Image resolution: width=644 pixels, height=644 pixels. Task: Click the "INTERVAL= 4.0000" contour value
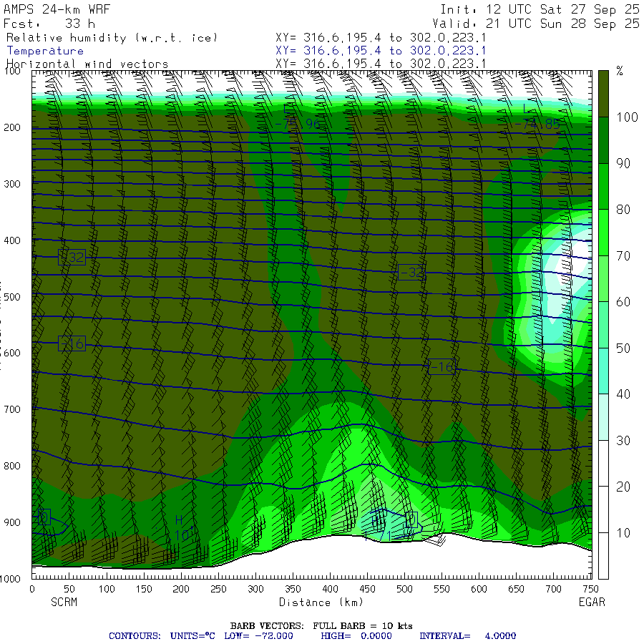[x=468, y=636]
